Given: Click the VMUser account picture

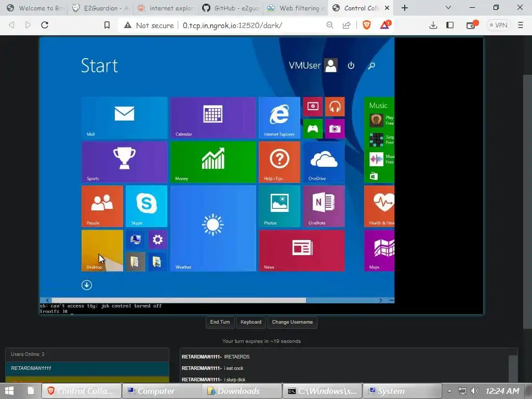Looking at the screenshot, I should (331, 65).
